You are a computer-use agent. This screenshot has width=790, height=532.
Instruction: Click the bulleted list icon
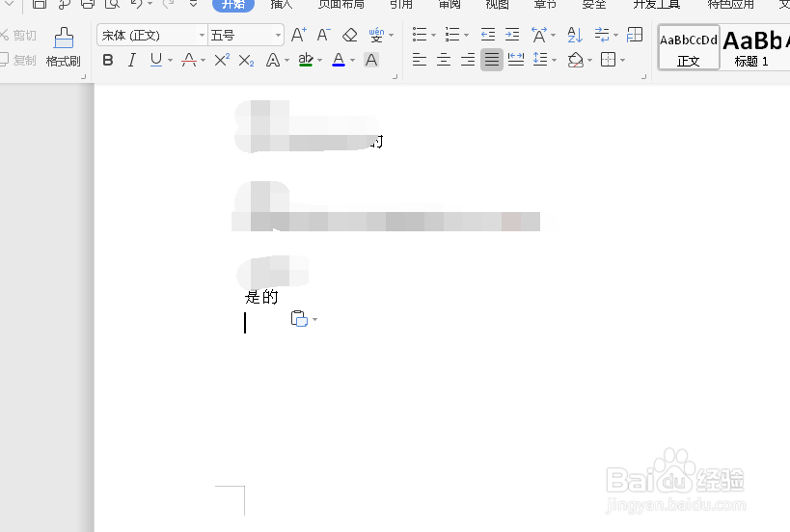click(420, 35)
